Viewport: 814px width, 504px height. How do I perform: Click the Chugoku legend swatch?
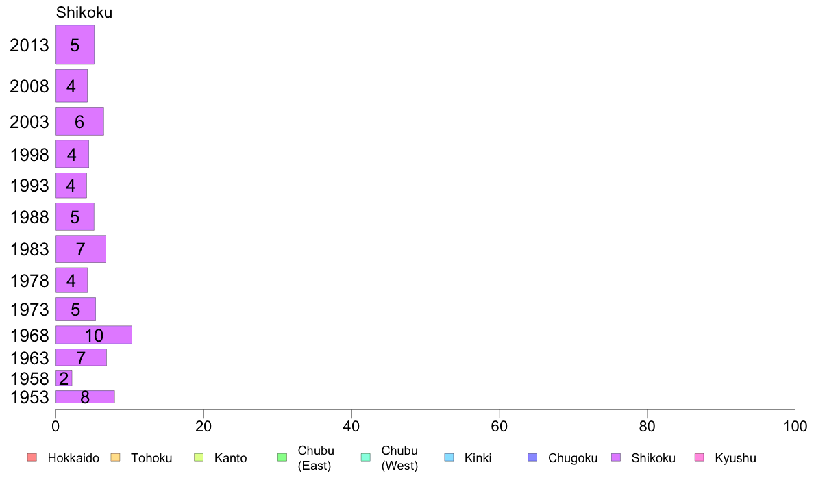(x=532, y=457)
